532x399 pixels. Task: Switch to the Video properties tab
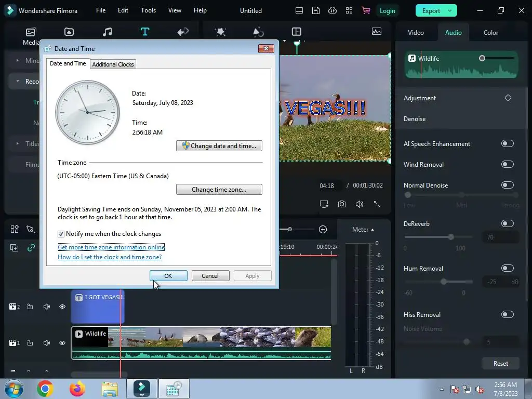[x=416, y=32]
